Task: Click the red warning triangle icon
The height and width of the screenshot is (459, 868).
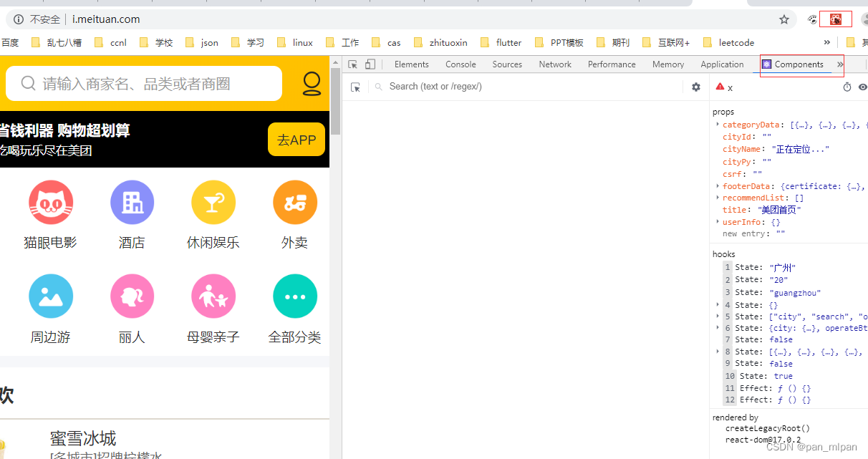Action: [720, 87]
